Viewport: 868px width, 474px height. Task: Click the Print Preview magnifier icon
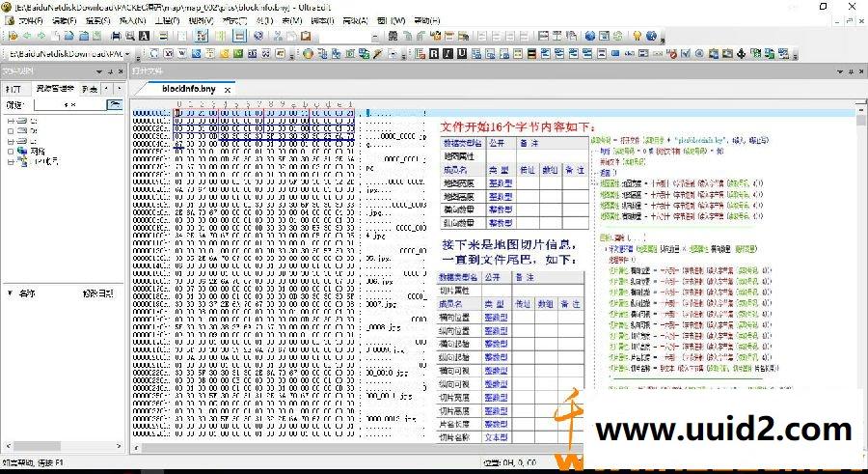(x=130, y=36)
